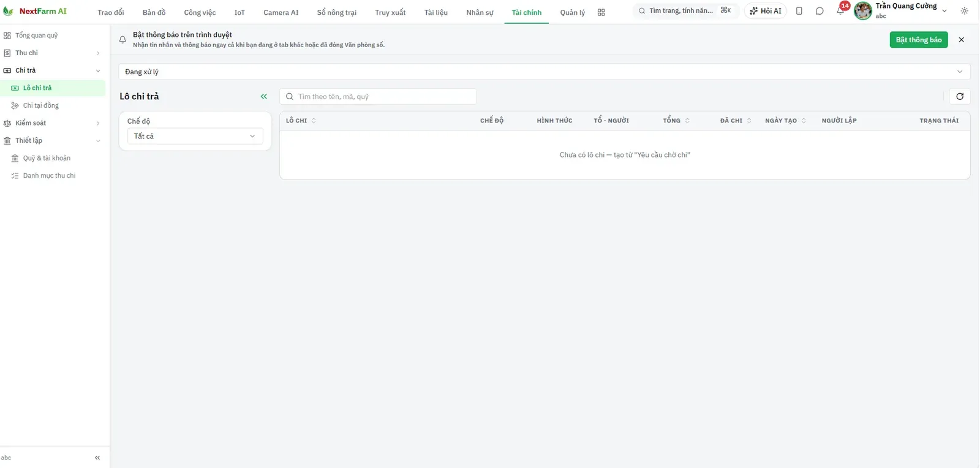Open the Chế độ Tất cả dropdown

click(x=195, y=136)
